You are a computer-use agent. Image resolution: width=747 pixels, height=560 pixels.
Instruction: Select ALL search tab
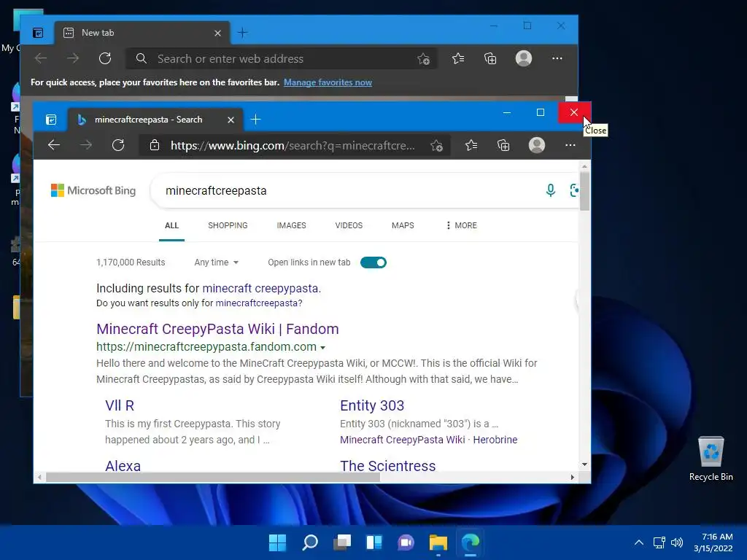pyautogui.click(x=171, y=225)
